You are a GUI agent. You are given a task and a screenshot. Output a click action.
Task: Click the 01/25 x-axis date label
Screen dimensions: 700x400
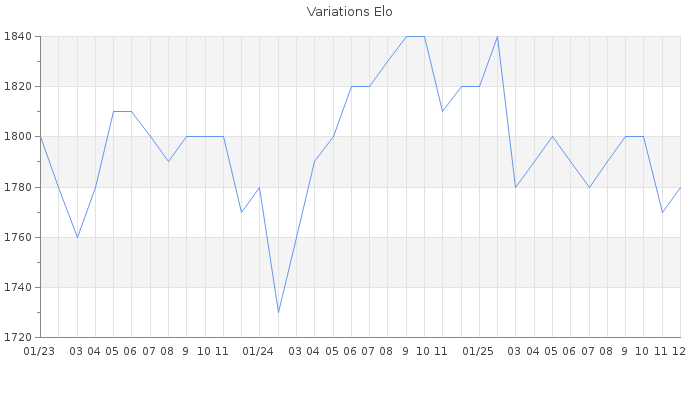click(479, 351)
